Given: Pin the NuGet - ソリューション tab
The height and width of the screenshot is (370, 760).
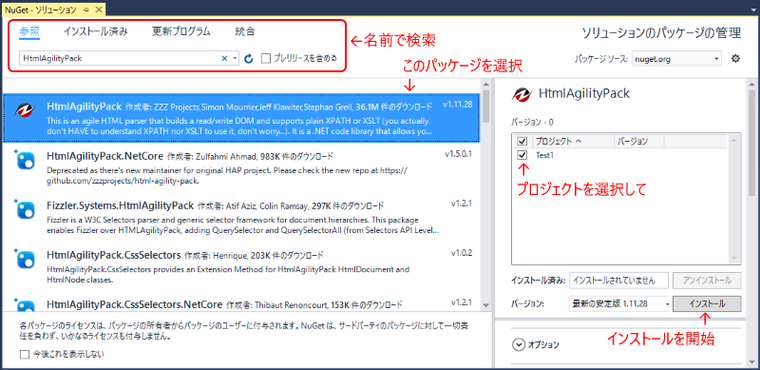Looking at the screenshot, I should tap(86, 9).
